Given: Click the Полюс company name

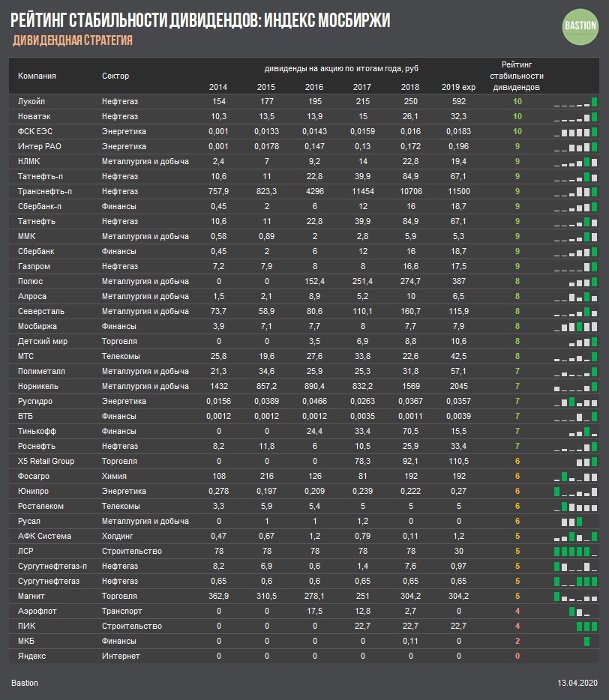Looking at the screenshot, I should pos(31,282).
